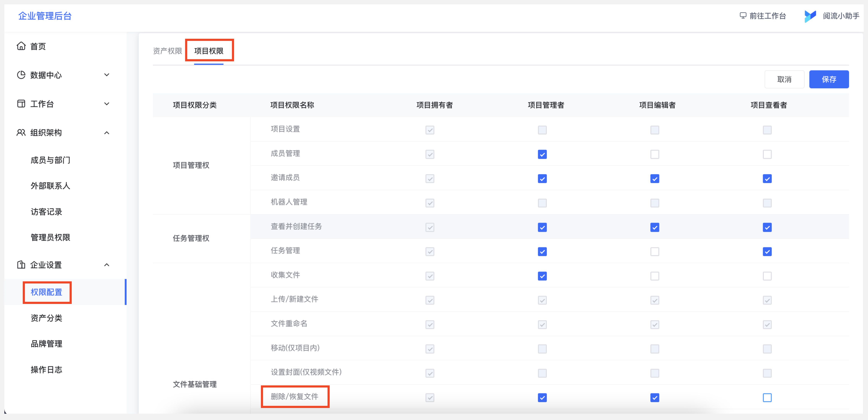868x420 pixels.
Task: Uncheck 删除/恢复文件 for 项目管理者
Action: (542, 398)
